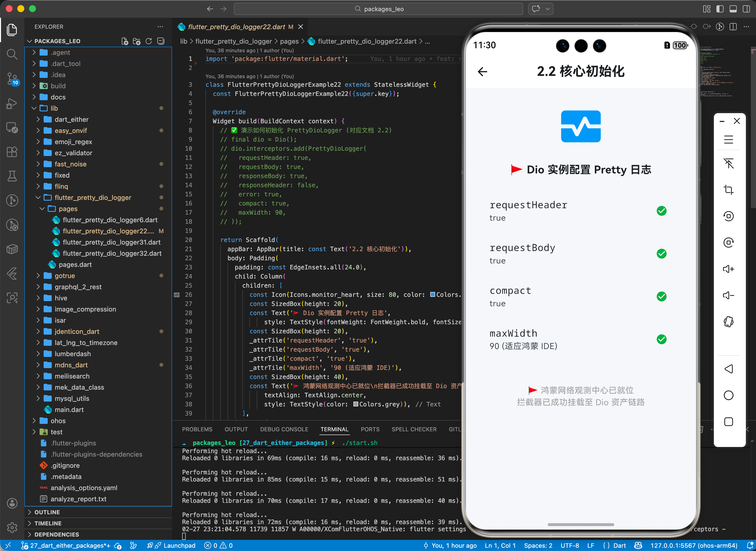This screenshot has width=756, height=551.
Task: Open the Search view in activity bar
Action: pyautogui.click(x=12, y=54)
